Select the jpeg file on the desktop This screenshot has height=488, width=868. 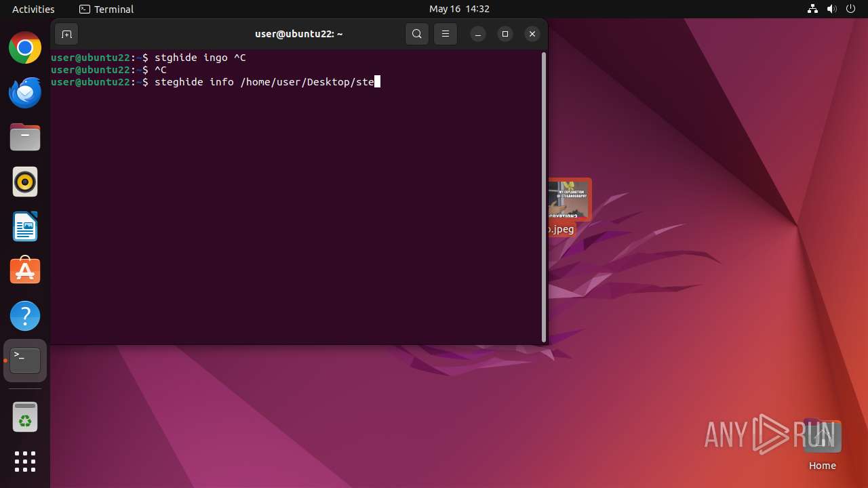click(570, 207)
